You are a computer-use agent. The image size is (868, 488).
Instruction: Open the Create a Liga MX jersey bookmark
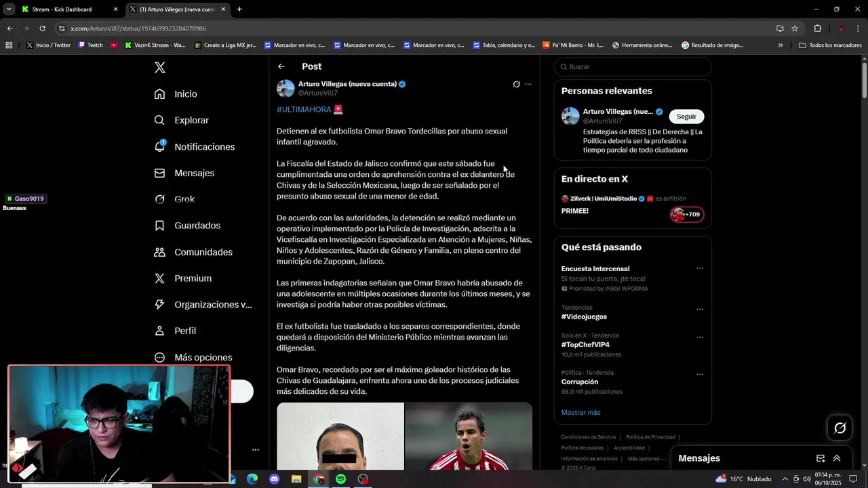225,45
